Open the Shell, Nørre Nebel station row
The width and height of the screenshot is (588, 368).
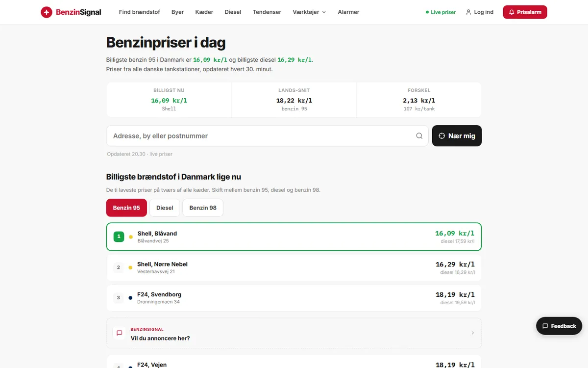click(x=294, y=267)
